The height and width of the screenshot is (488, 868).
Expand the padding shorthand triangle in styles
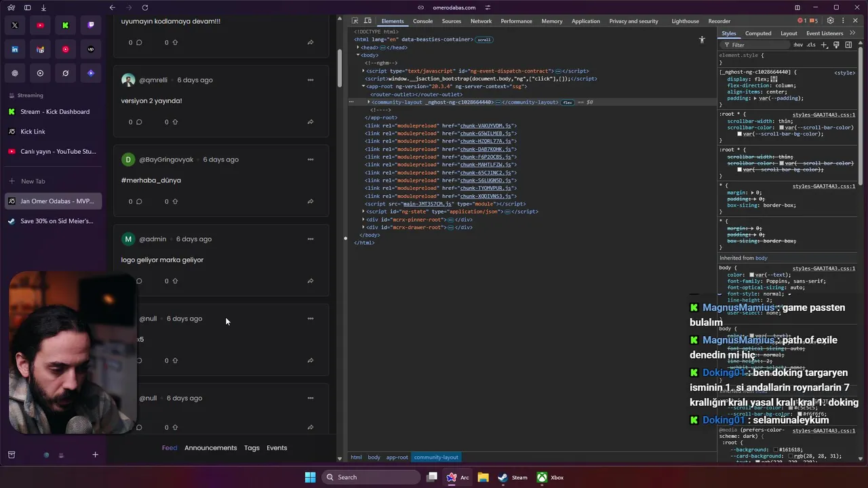[755, 98]
